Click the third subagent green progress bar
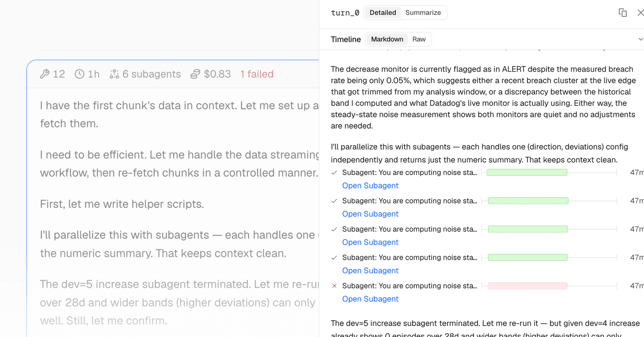Screen dimensions: 644x337 click(x=528, y=229)
